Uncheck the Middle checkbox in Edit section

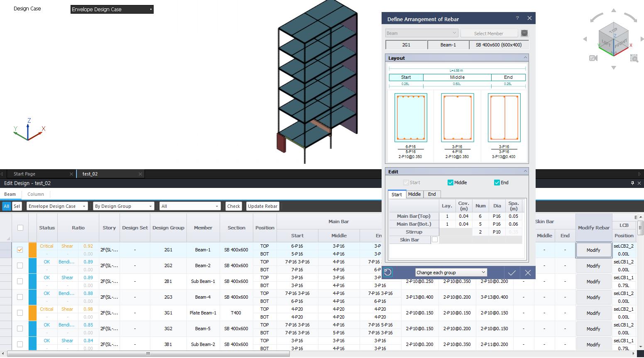(x=450, y=183)
